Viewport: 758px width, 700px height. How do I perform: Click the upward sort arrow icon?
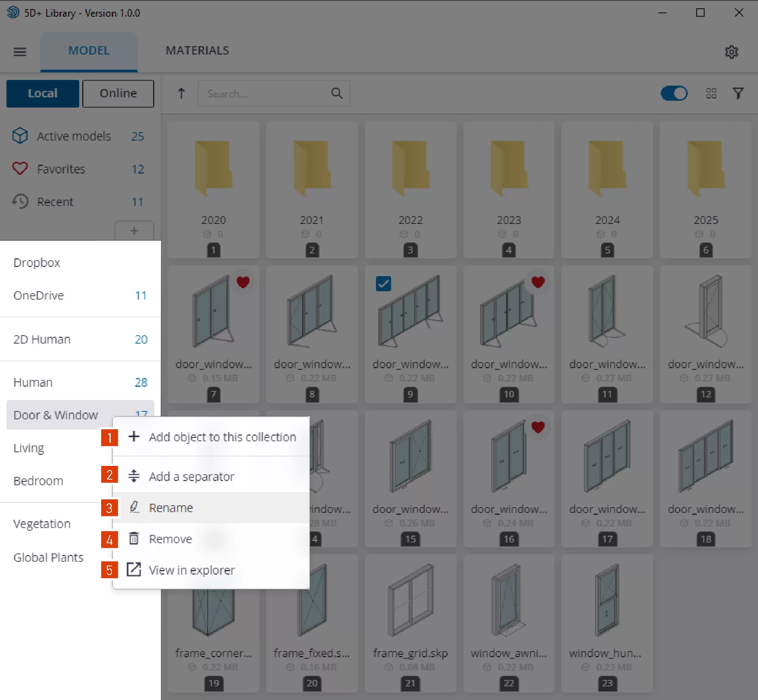coord(181,94)
